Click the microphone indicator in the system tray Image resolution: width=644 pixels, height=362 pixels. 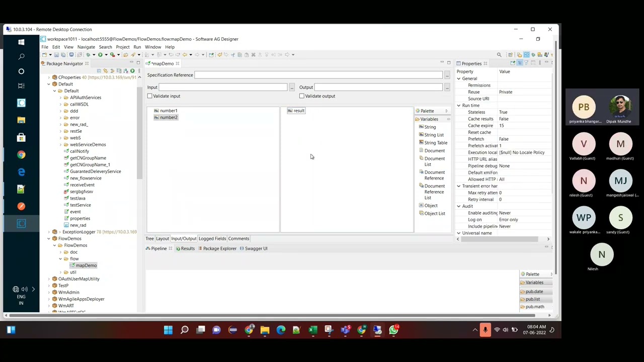(485, 330)
